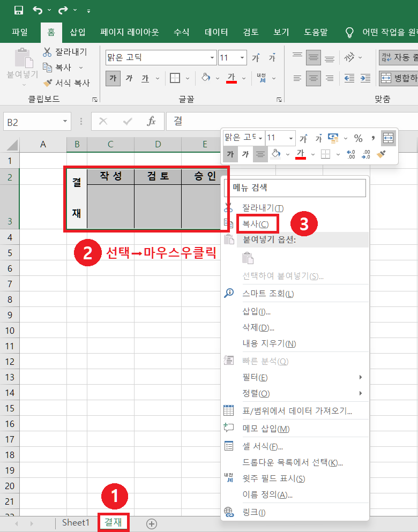418x532 pixels.
Task: Toggle ribbon underline 가 button
Action: click(145, 78)
